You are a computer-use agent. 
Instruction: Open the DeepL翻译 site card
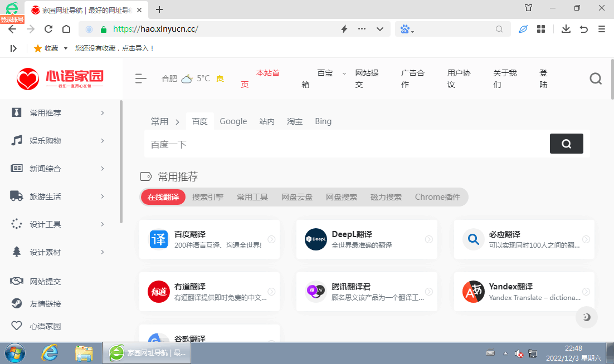pos(367,239)
